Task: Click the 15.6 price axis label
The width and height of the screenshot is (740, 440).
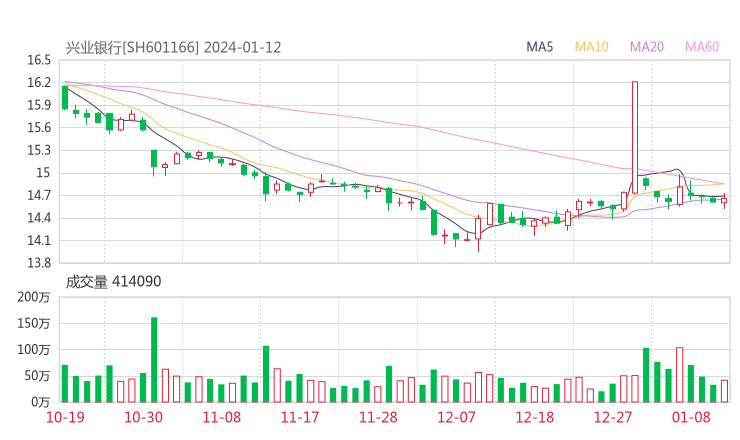Action: [39, 127]
